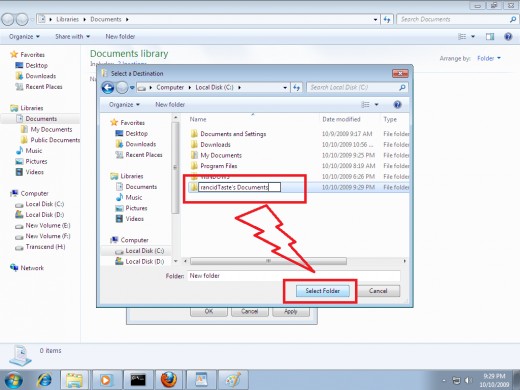Click the Folder name input field
Image resolution: width=520 pixels, height=390 pixels.
pyautogui.click(x=293, y=276)
